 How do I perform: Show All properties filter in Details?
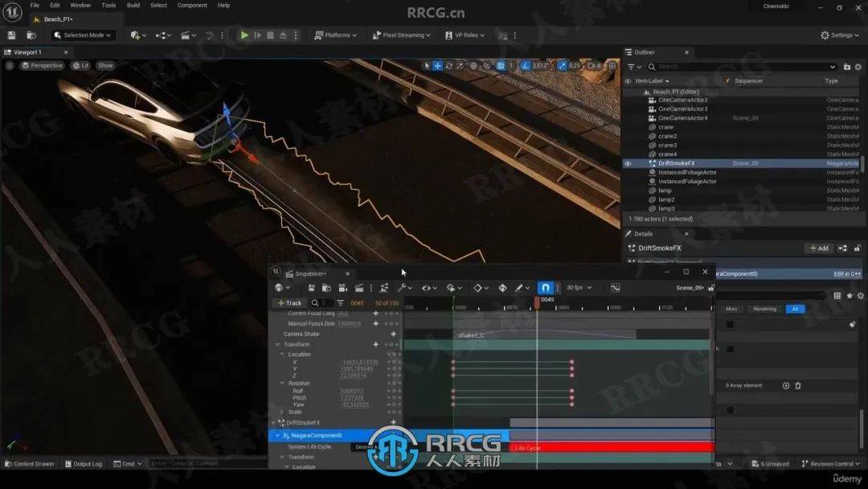(x=795, y=309)
